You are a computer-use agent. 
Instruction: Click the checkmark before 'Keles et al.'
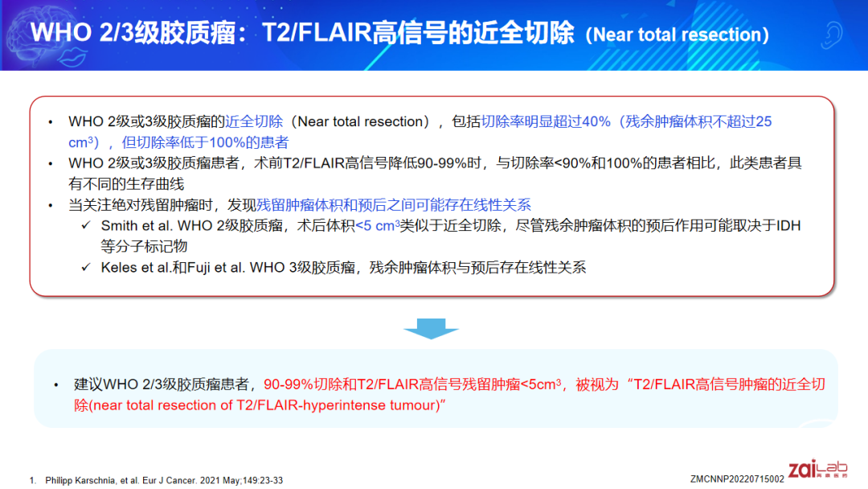pyautogui.click(x=86, y=268)
